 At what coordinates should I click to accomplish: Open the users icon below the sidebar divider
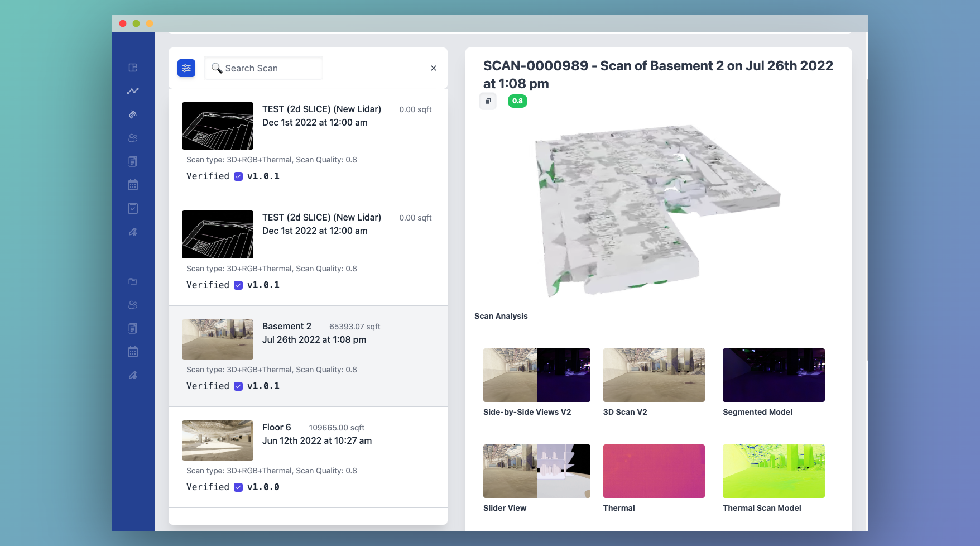[133, 305]
